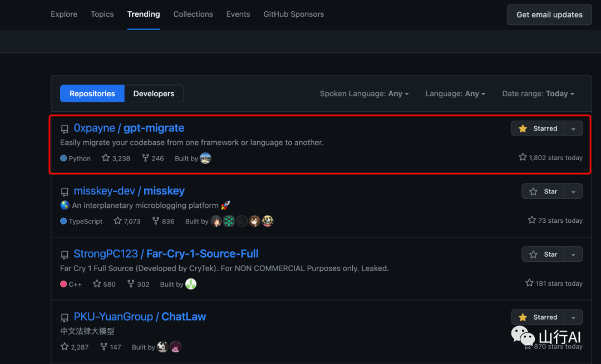Click first ChatLaw contributor avatar

pyautogui.click(x=162, y=347)
